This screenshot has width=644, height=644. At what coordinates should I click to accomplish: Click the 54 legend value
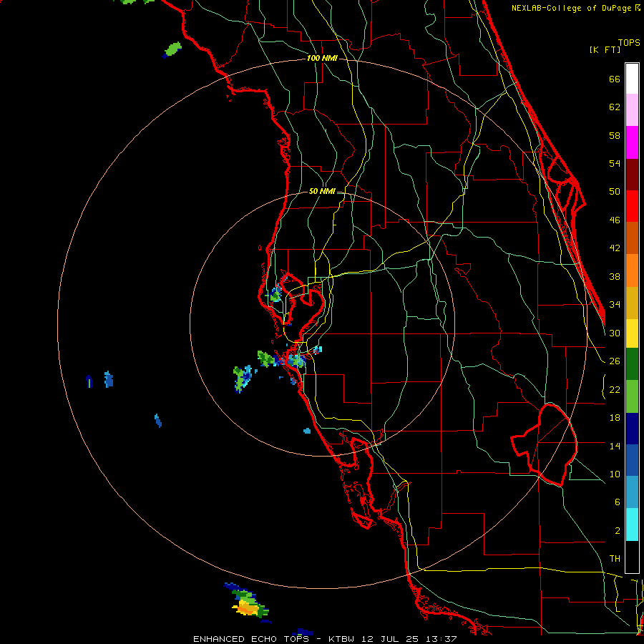(x=615, y=163)
